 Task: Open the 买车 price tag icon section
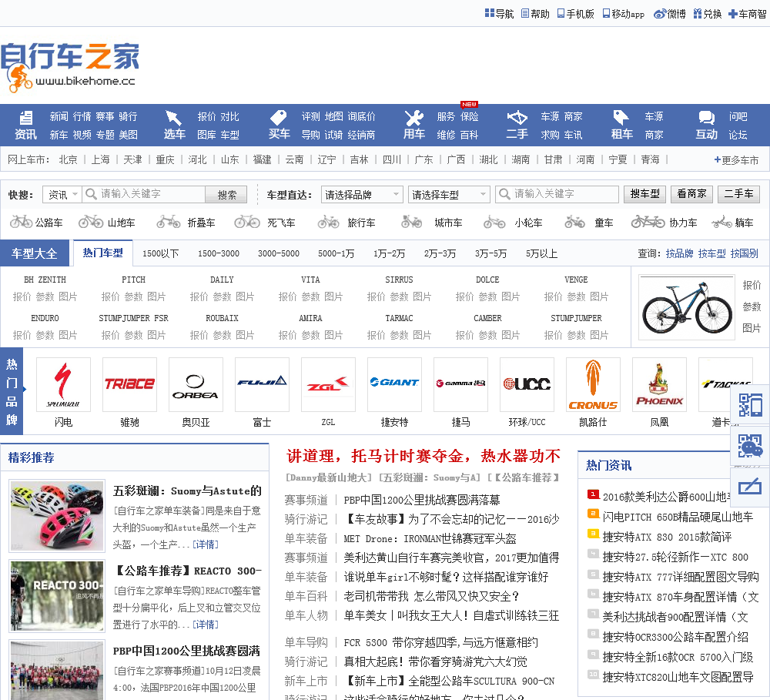(279, 126)
